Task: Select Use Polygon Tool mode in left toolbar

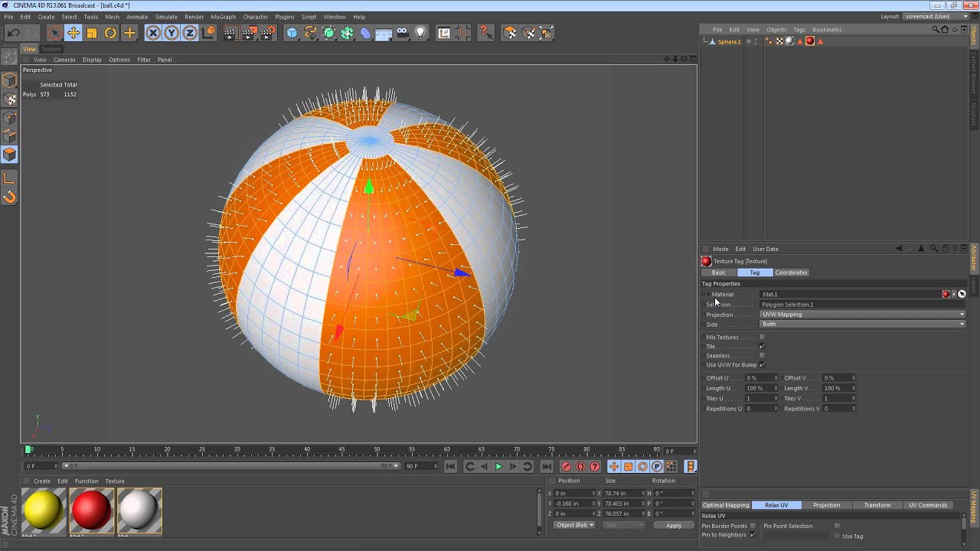Action: 10,155
